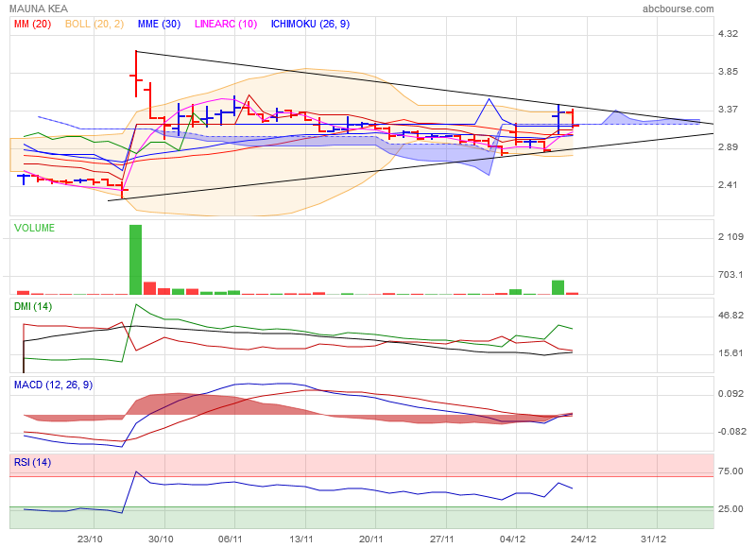
Task: Select the MM (20) legend label
Action: (x=32, y=25)
